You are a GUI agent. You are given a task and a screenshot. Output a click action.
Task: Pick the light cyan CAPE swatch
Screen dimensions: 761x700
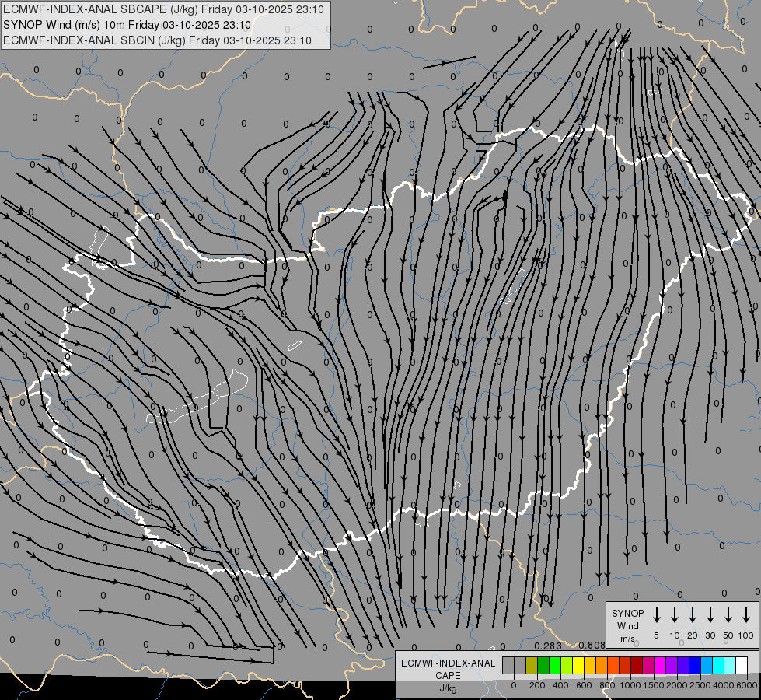pyautogui.click(x=730, y=665)
